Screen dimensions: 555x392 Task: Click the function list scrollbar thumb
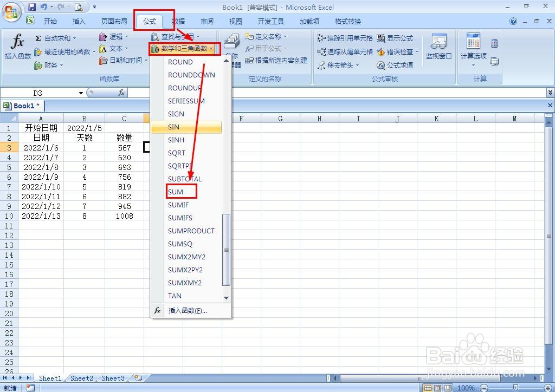pos(226,250)
